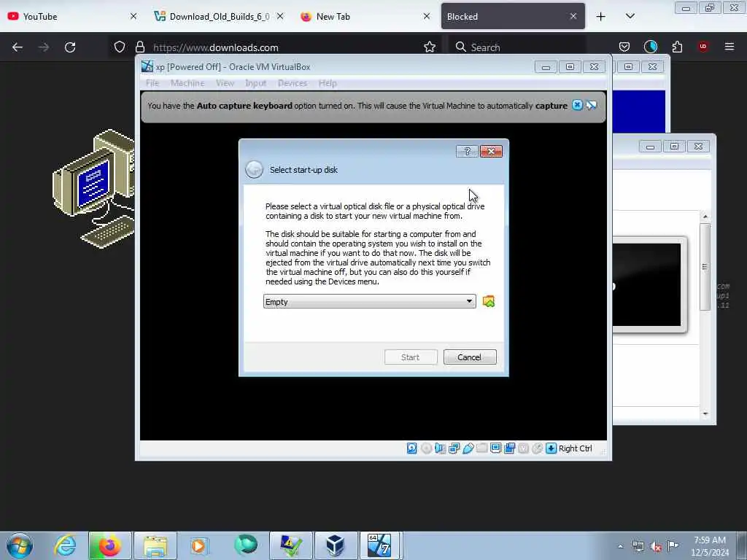Open the Input menu in VirtualBox VM window
747x560 pixels.
pyautogui.click(x=255, y=83)
